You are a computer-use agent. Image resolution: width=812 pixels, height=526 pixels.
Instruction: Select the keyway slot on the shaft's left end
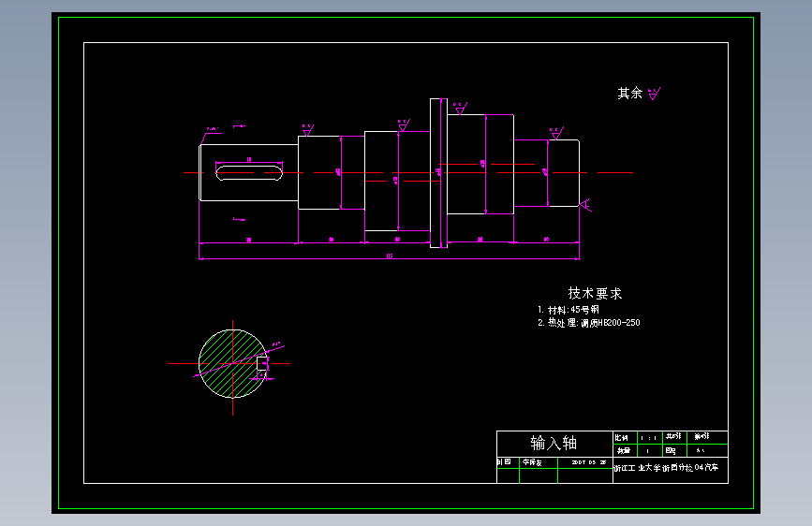coord(249,172)
